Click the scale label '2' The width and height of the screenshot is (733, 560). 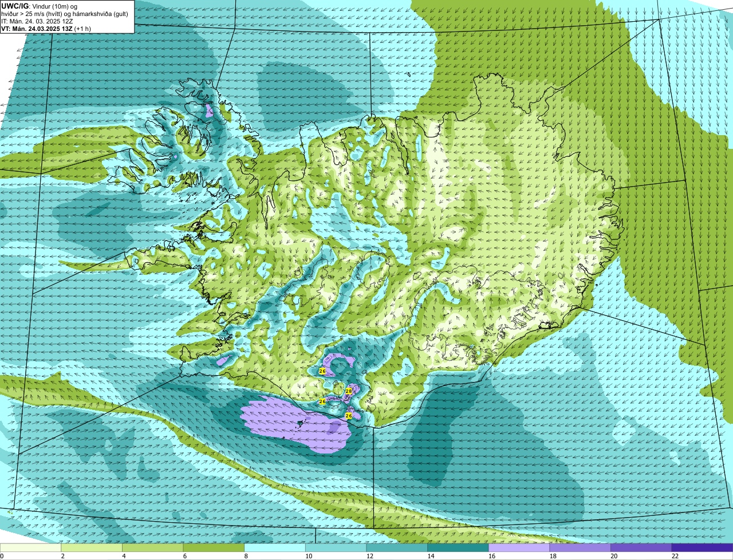(62, 556)
